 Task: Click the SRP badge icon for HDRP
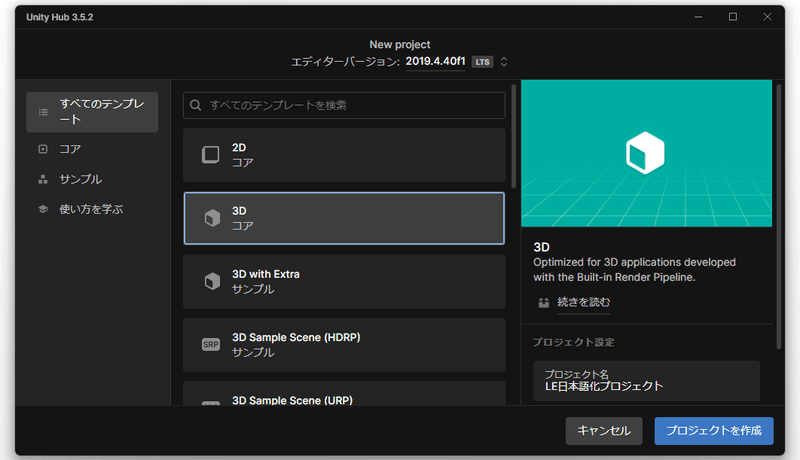click(211, 344)
